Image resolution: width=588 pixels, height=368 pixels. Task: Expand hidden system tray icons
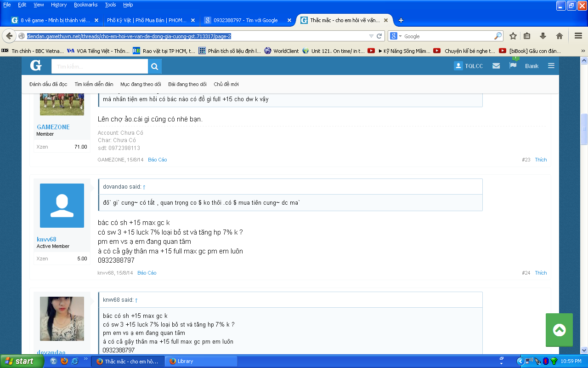pos(520,361)
